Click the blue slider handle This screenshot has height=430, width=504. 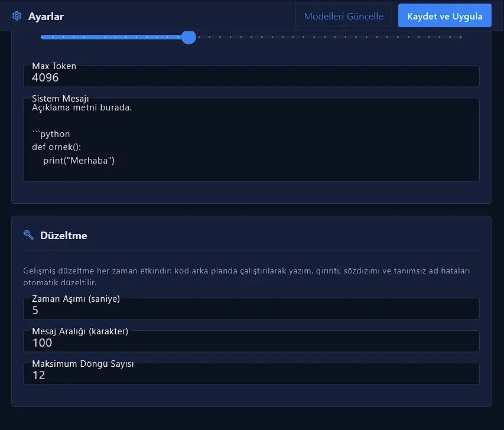(x=188, y=37)
